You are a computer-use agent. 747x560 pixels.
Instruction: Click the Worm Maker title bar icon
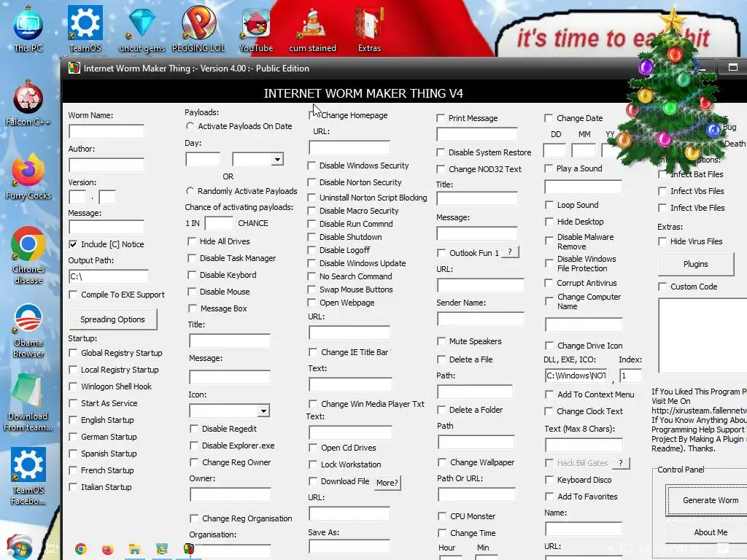click(74, 68)
